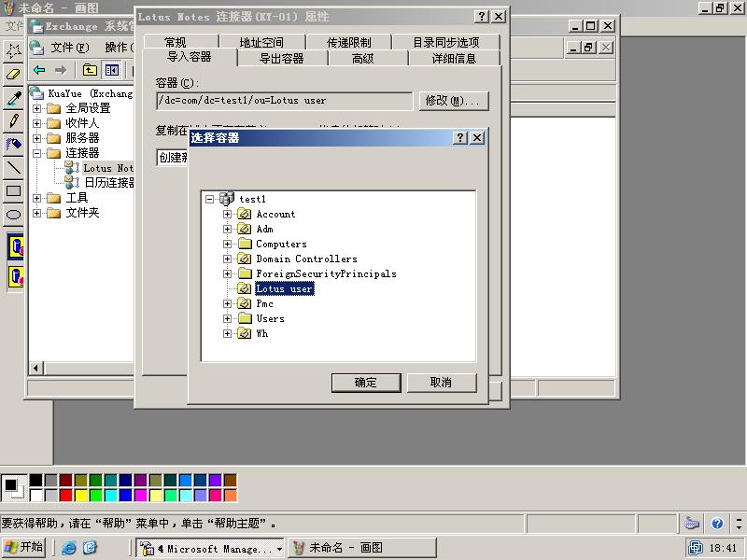Expand the Domain Controllers container

click(x=227, y=259)
